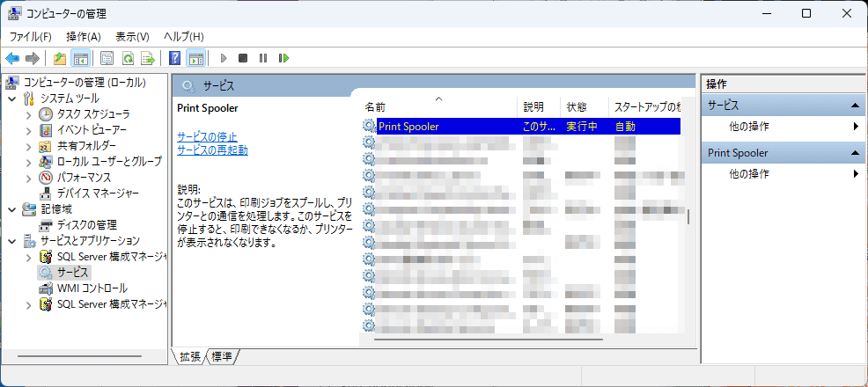
Task: Open the Help toolbar icon
Action: click(x=174, y=58)
